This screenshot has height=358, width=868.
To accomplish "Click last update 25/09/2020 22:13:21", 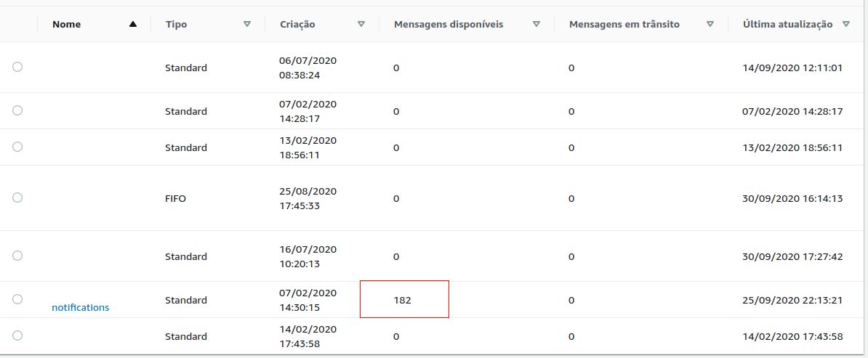I will [792, 300].
